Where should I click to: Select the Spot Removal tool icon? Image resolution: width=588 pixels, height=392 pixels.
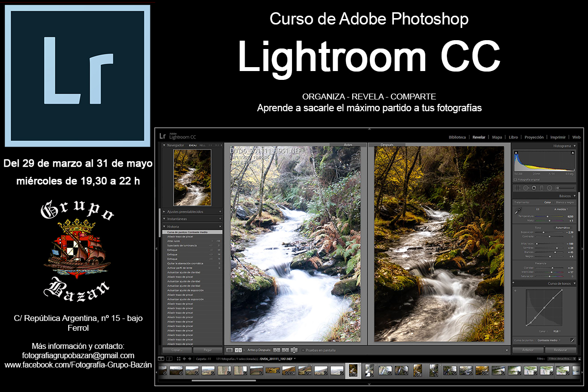pyautogui.click(x=526, y=188)
